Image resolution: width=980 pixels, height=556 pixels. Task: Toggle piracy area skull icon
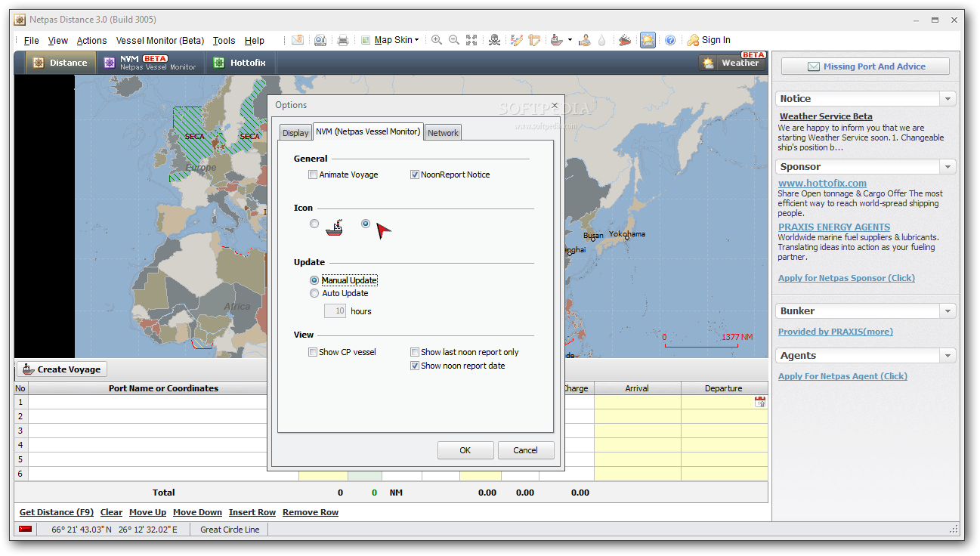click(x=494, y=40)
